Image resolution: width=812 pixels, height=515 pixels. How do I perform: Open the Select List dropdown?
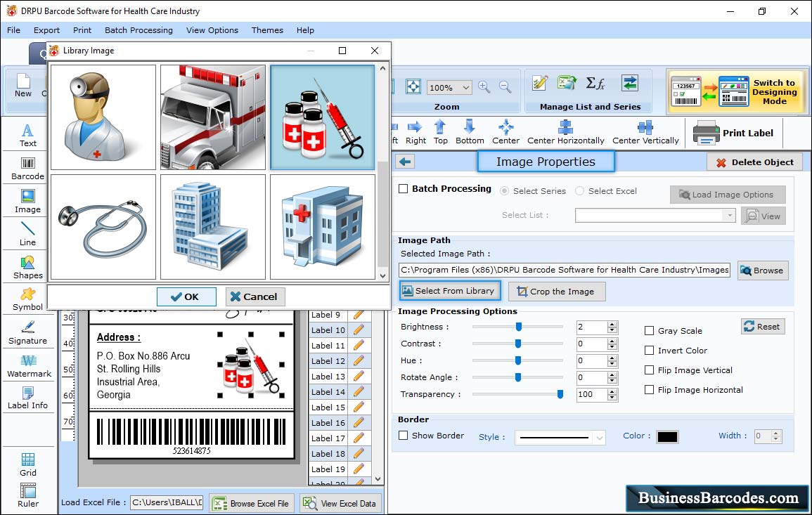tap(729, 215)
